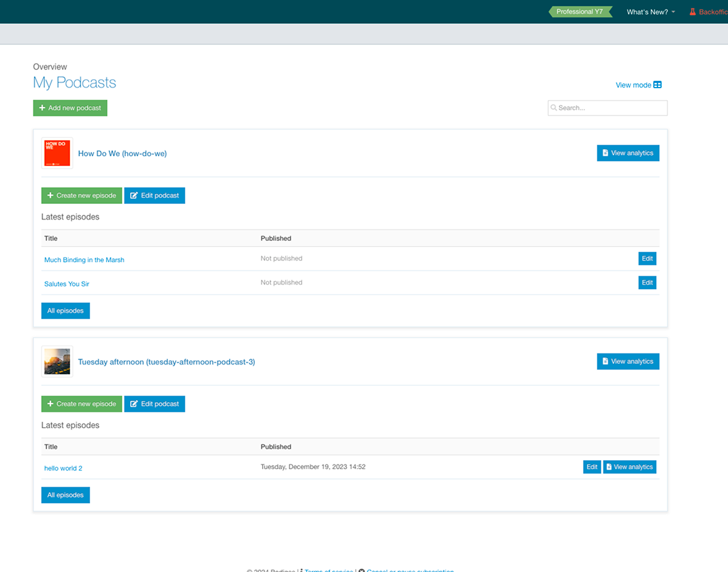The image size is (728, 572).
Task: Show All episodes for Tuesday afternoon
Action: coord(66,495)
